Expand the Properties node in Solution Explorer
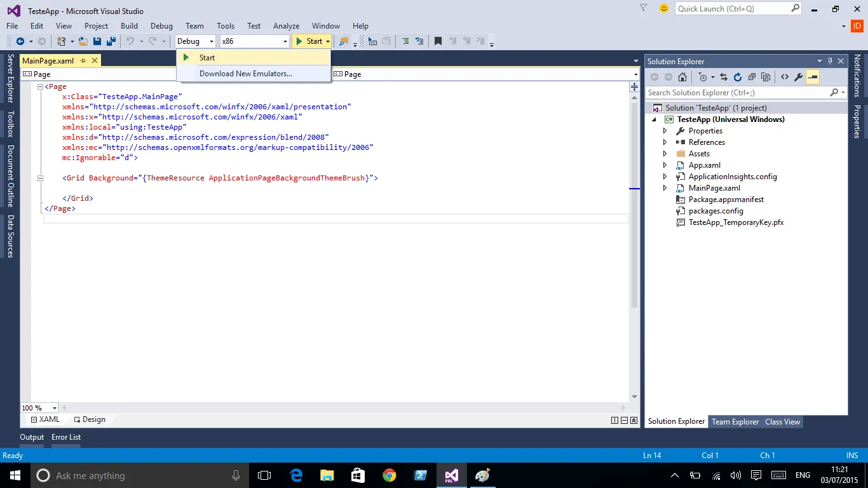 pos(665,131)
